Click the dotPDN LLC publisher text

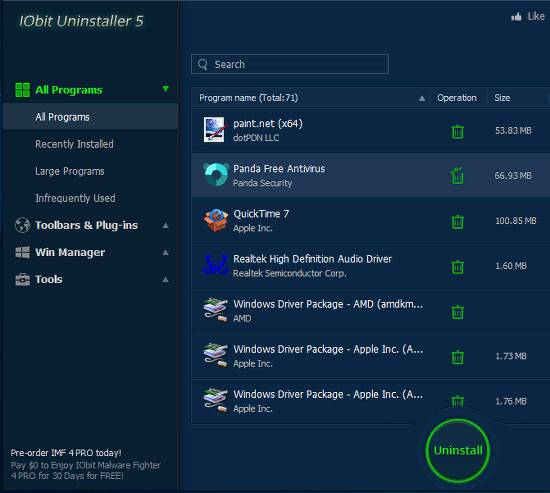256,138
